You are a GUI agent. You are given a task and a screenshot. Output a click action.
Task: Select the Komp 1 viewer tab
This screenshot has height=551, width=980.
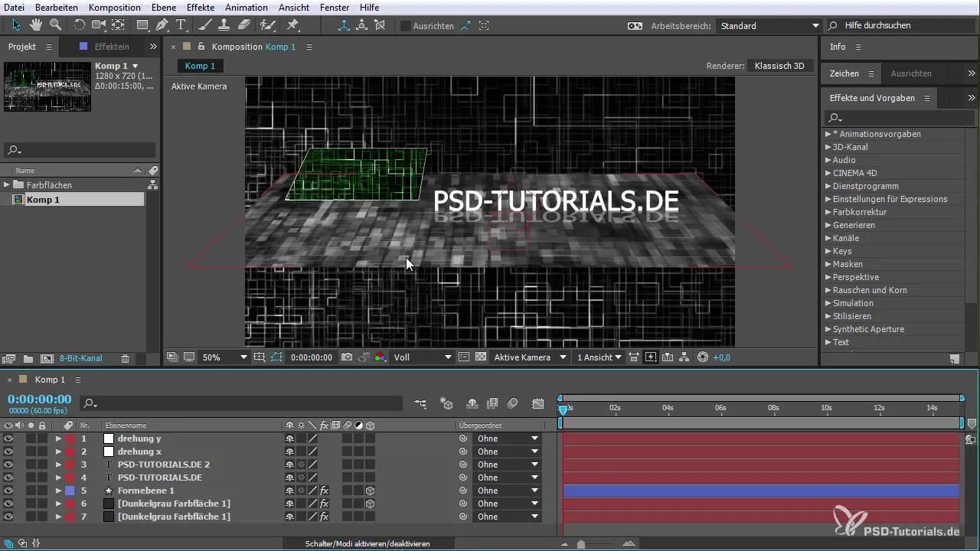pyautogui.click(x=200, y=66)
